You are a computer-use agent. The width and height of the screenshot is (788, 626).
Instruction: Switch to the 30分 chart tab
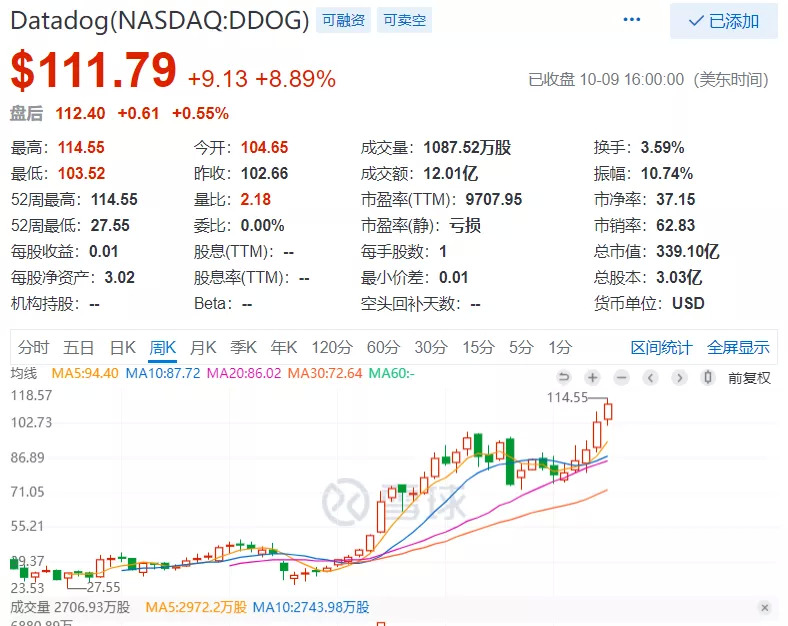[x=431, y=347]
